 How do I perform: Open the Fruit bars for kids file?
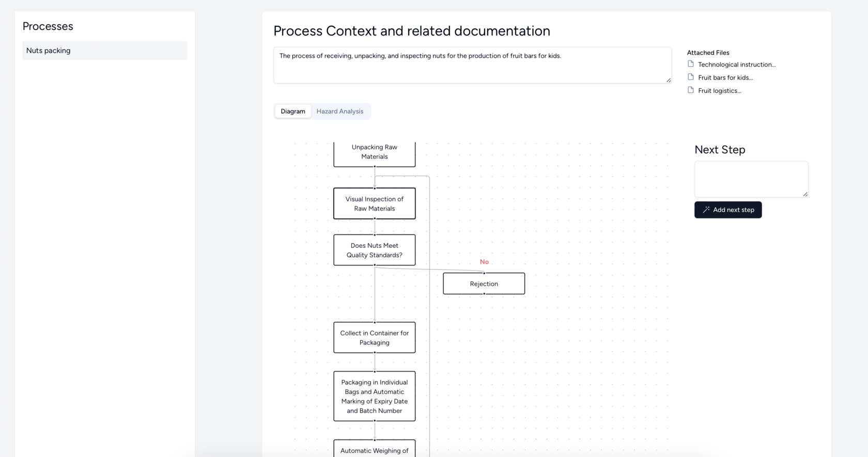[x=725, y=77]
